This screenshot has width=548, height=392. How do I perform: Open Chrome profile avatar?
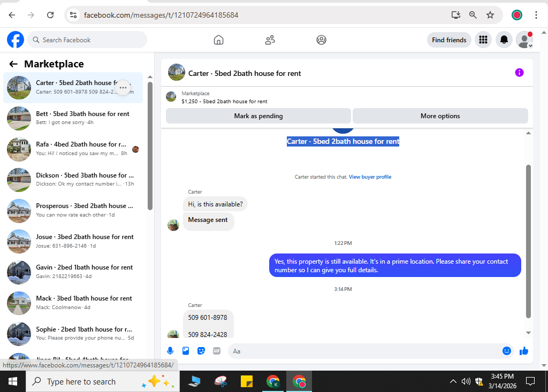(517, 15)
